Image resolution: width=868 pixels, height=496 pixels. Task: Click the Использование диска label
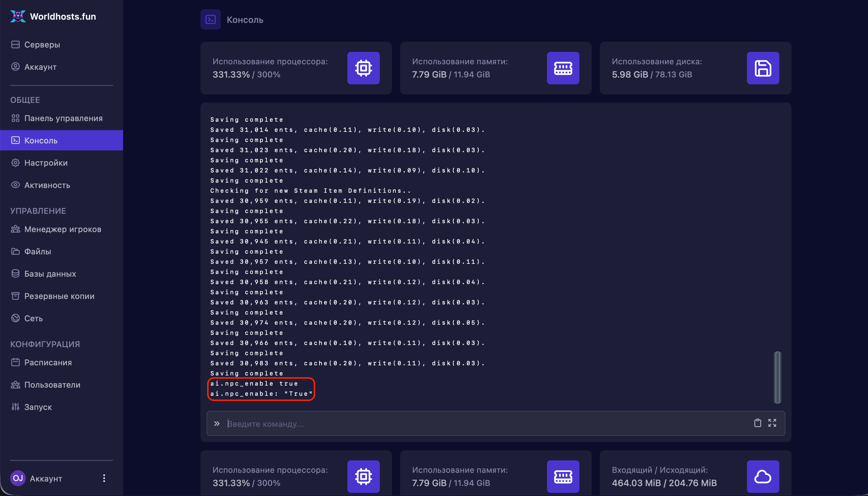(x=657, y=61)
